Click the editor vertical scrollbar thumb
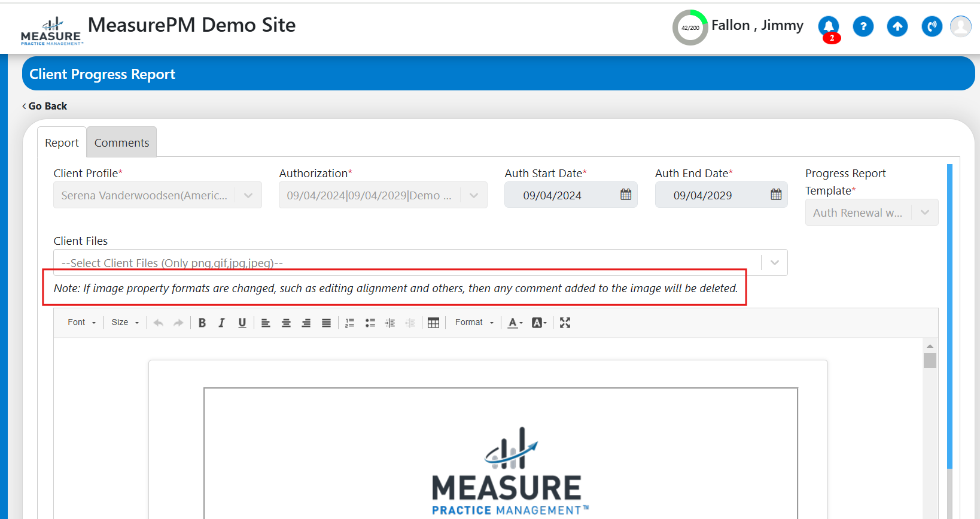Screen dimensions: 980x519 [930, 360]
